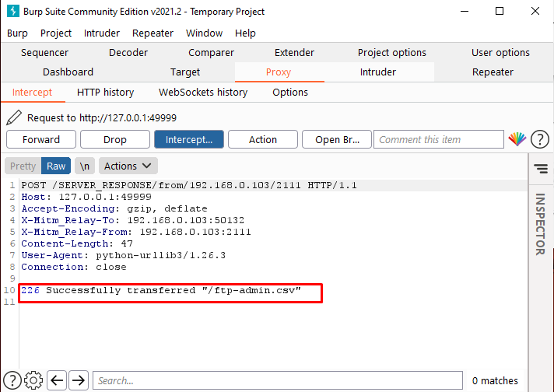Viewport: 554px width, 392px height.
Task: Open the User options tab
Action: tap(500, 53)
